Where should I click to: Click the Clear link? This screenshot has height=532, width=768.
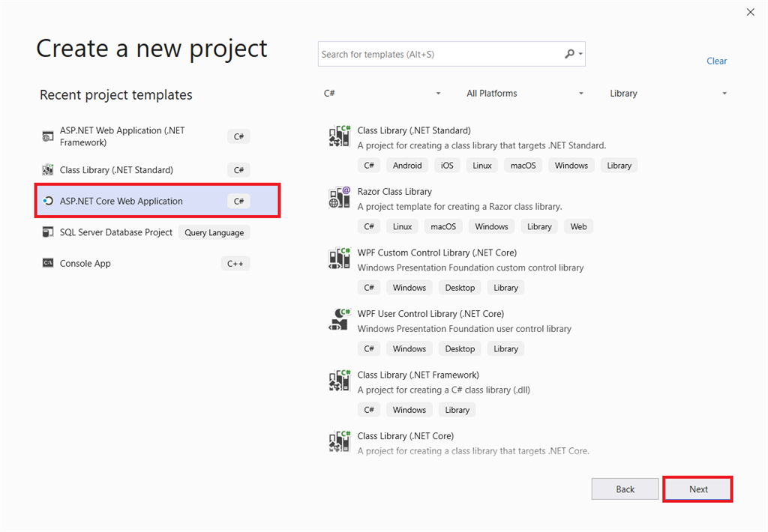[716, 61]
